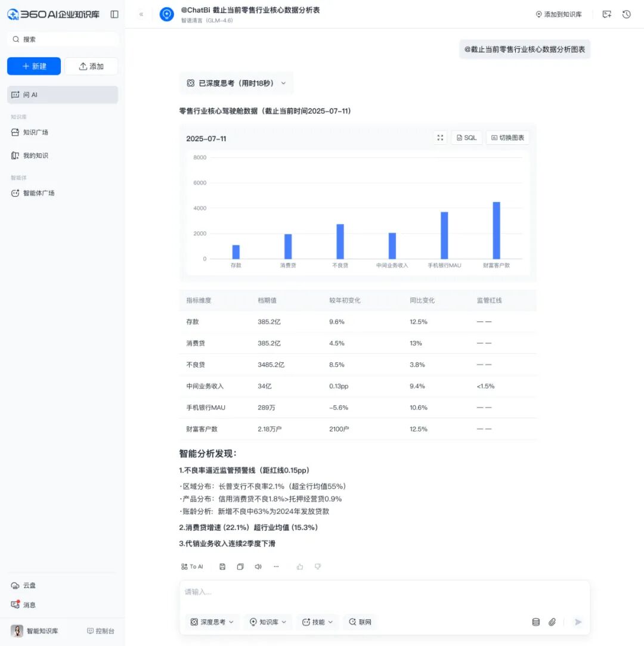
Task: Click the database icon in the input box
Action: (x=535, y=622)
